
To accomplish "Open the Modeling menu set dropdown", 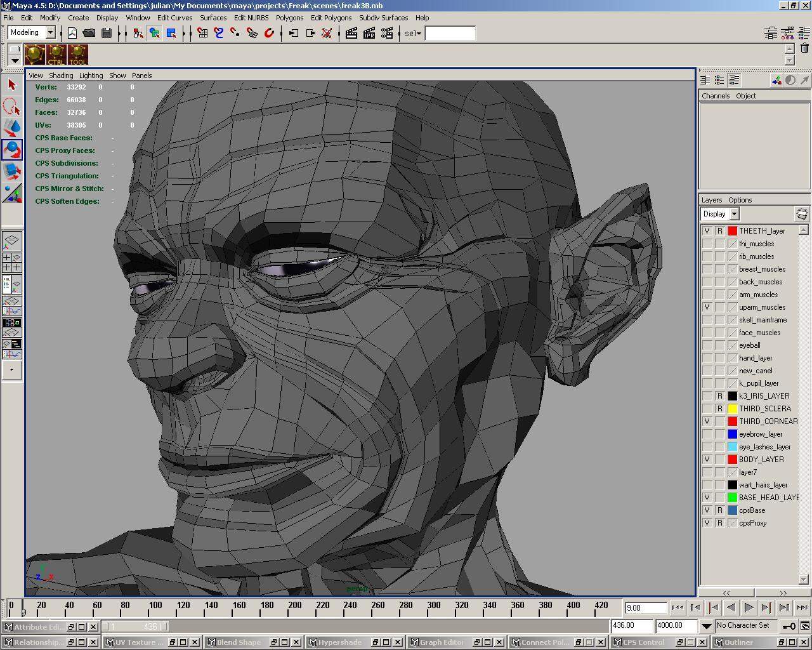I will [x=50, y=32].
